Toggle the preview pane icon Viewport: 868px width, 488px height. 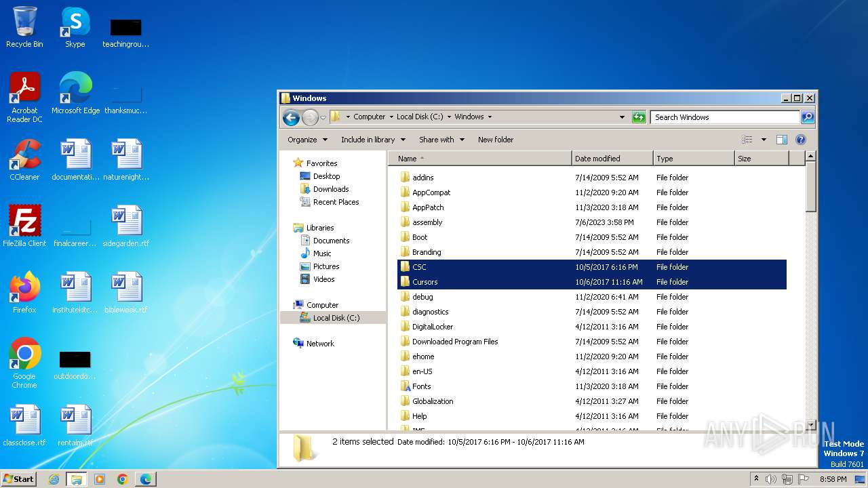(782, 140)
